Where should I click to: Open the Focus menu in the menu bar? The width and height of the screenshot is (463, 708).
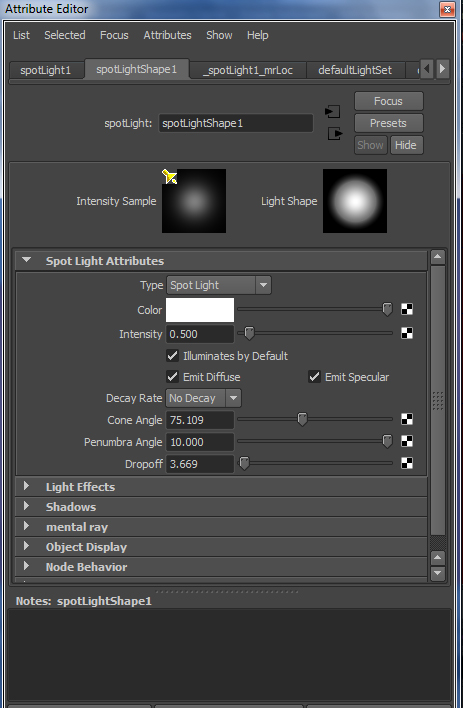114,35
